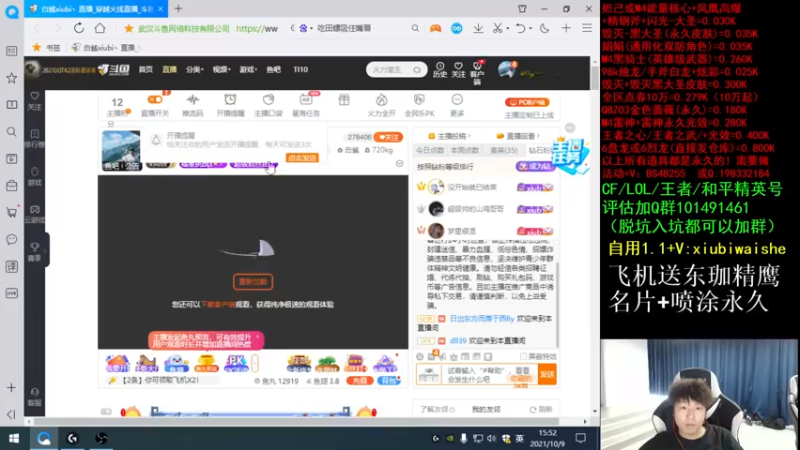
Task: Open Douyu 历史 history icon
Action: tap(440, 70)
